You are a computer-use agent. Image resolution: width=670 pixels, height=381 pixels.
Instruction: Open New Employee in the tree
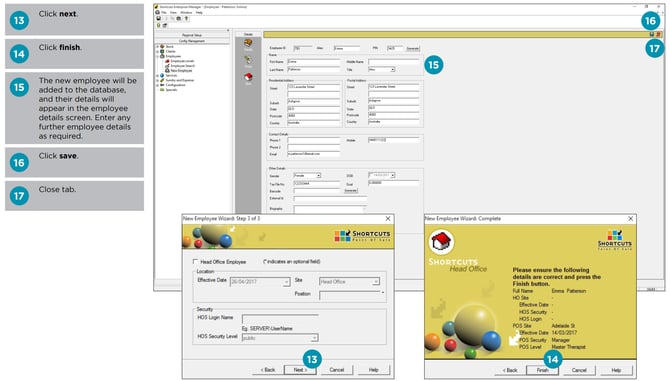pyautogui.click(x=181, y=70)
